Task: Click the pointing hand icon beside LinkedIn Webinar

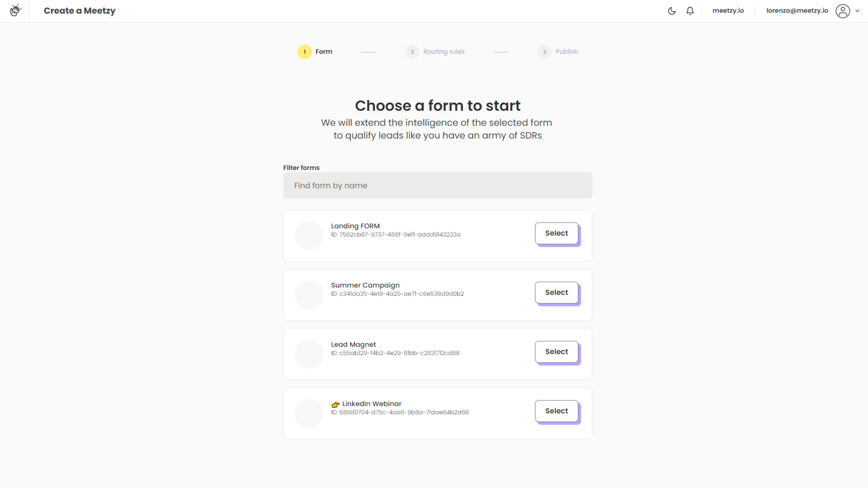Action: 335,404
